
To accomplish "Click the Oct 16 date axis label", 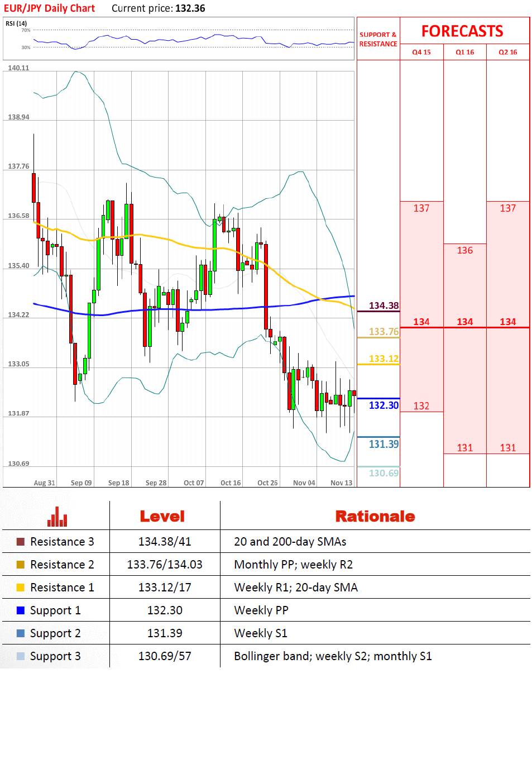I will point(231,483).
